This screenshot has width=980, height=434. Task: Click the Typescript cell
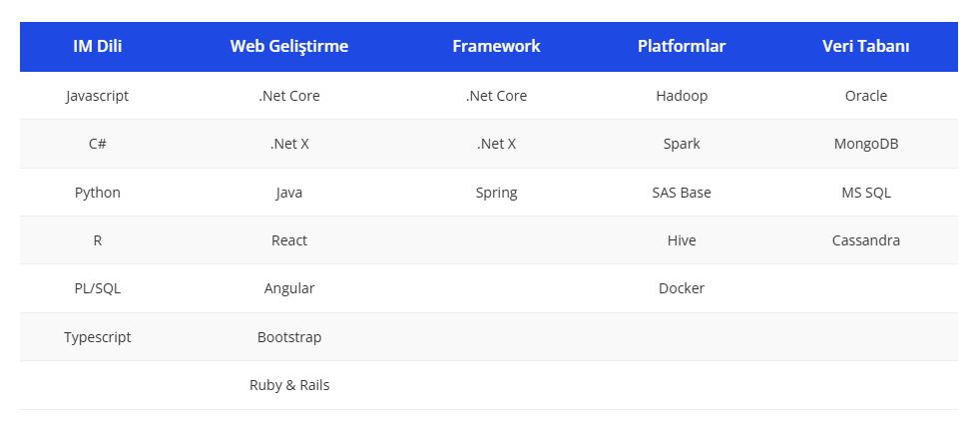pyautogui.click(x=98, y=337)
